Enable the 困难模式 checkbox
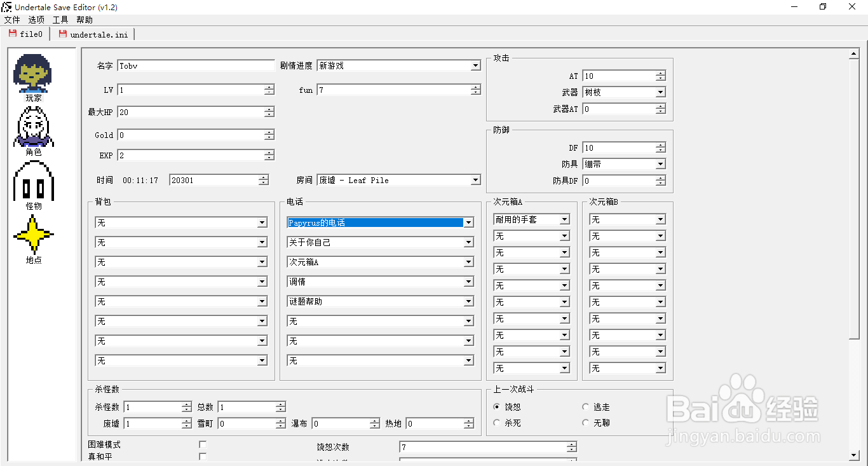868x466 pixels. [x=203, y=444]
